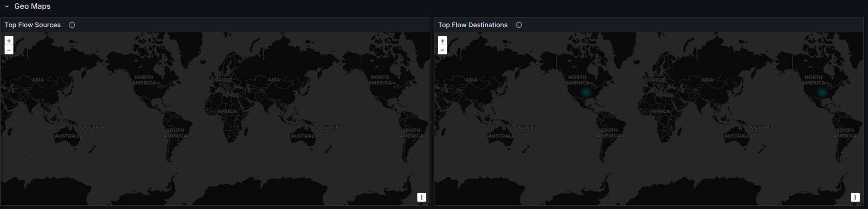Click the Africa label on Top Flow Destinations map
Screen dimensions: 868x209
pyautogui.click(x=660, y=111)
